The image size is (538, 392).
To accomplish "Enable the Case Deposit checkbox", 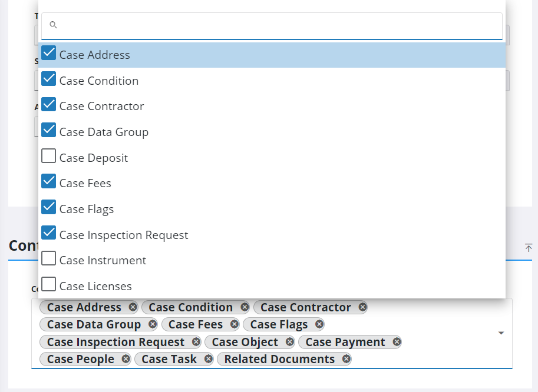I will pyautogui.click(x=48, y=155).
